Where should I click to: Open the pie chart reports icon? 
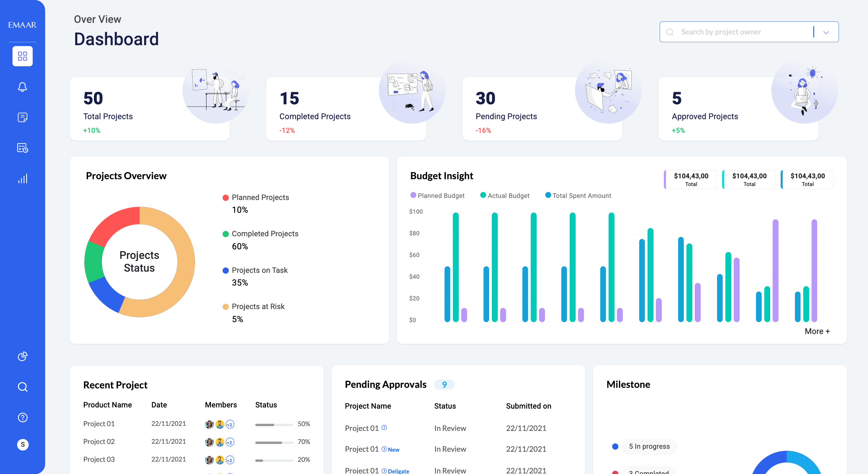point(23,356)
